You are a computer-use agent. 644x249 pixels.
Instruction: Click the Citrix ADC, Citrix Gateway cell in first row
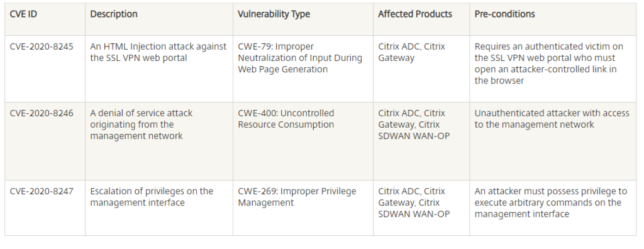coord(411,53)
